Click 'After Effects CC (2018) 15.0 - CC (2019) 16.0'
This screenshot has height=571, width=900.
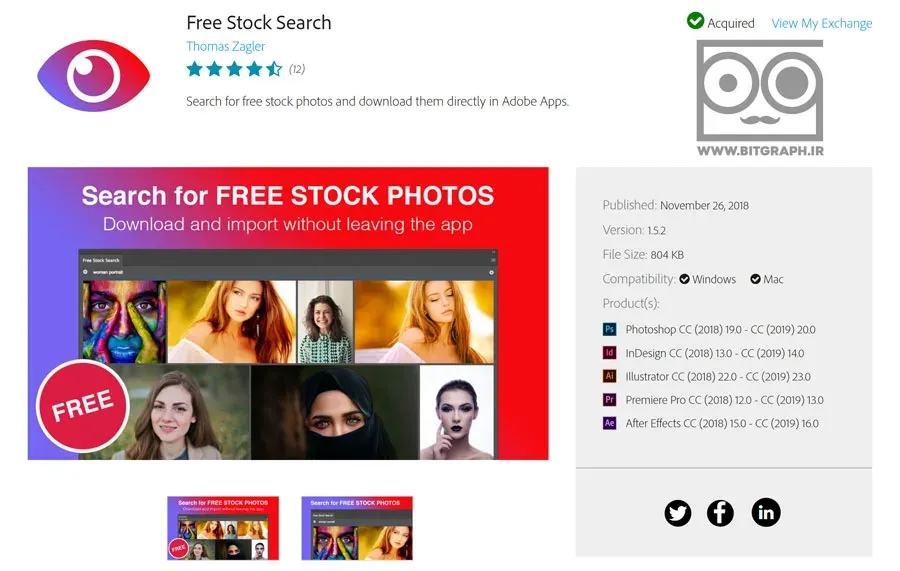(x=722, y=424)
